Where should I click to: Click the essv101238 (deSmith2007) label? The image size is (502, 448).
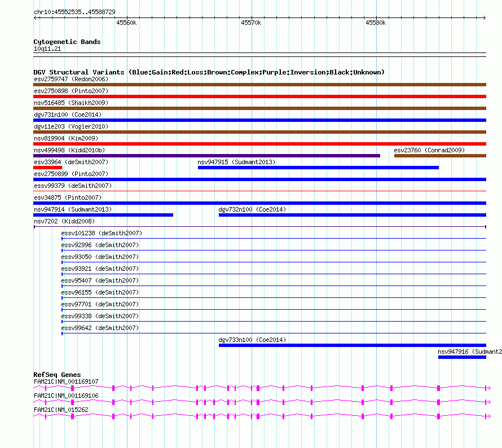pos(102,233)
